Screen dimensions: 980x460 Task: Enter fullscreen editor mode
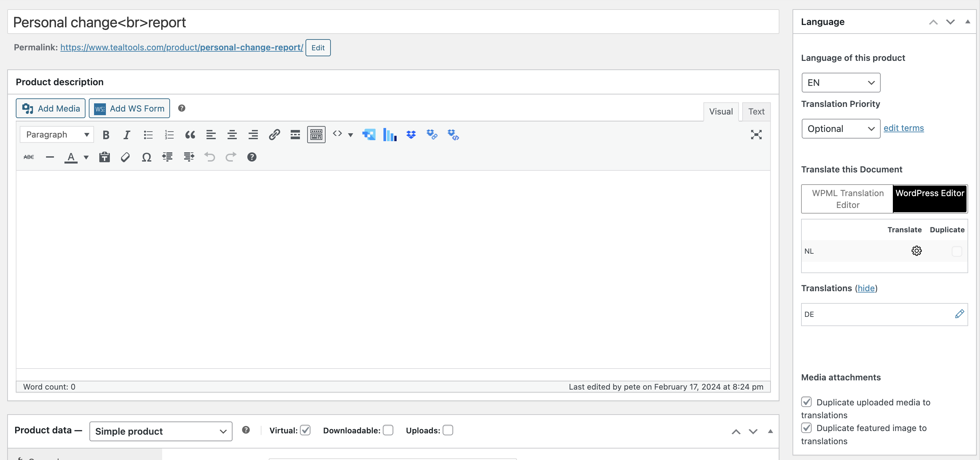click(756, 135)
